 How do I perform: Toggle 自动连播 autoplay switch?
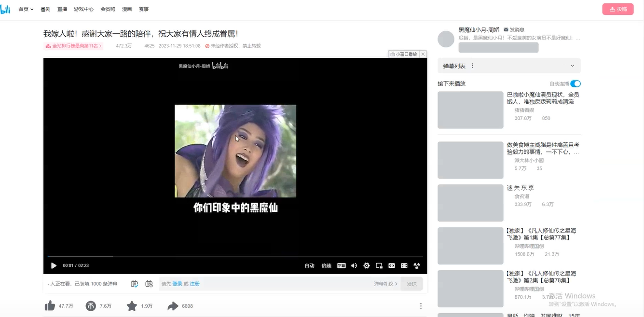tap(575, 83)
